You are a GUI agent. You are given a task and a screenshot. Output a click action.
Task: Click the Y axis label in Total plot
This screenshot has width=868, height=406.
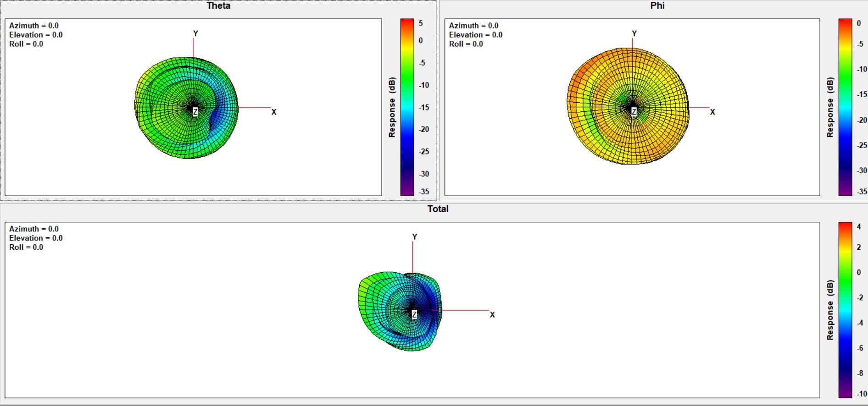point(415,237)
